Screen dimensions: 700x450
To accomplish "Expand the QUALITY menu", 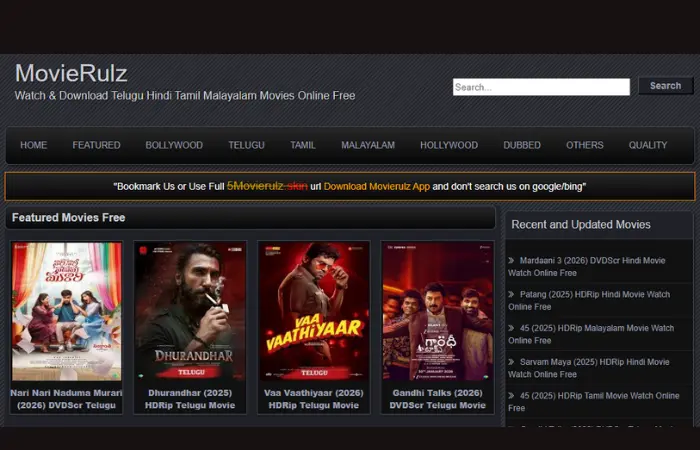I will click(x=648, y=145).
